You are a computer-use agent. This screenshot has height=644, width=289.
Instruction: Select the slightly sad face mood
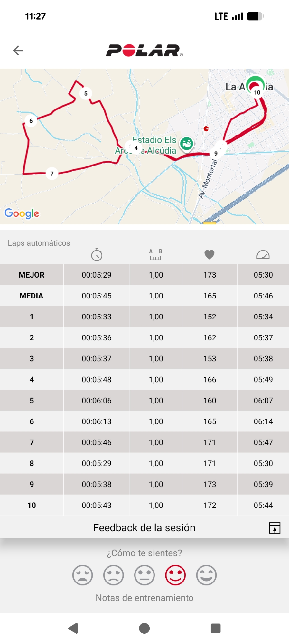point(114,575)
